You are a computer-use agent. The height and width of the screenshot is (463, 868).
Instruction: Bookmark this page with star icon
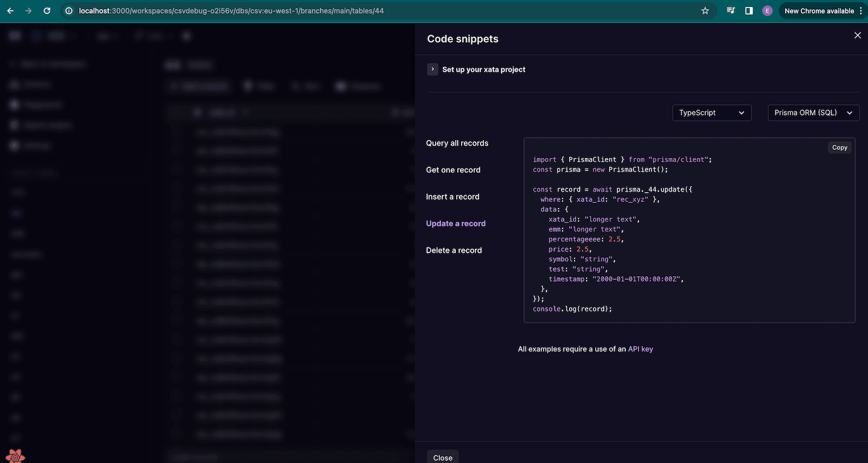pyautogui.click(x=705, y=11)
